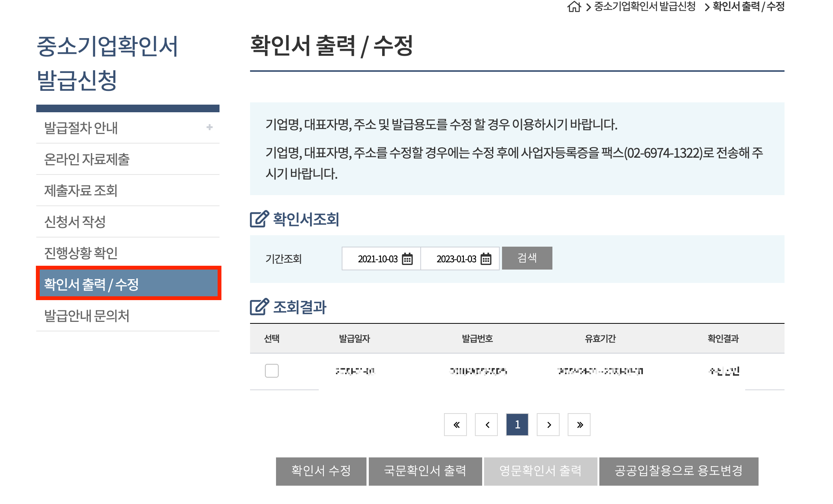This screenshot has width=833, height=504.
Task: Select page number 1 in pagination
Action: tap(517, 425)
